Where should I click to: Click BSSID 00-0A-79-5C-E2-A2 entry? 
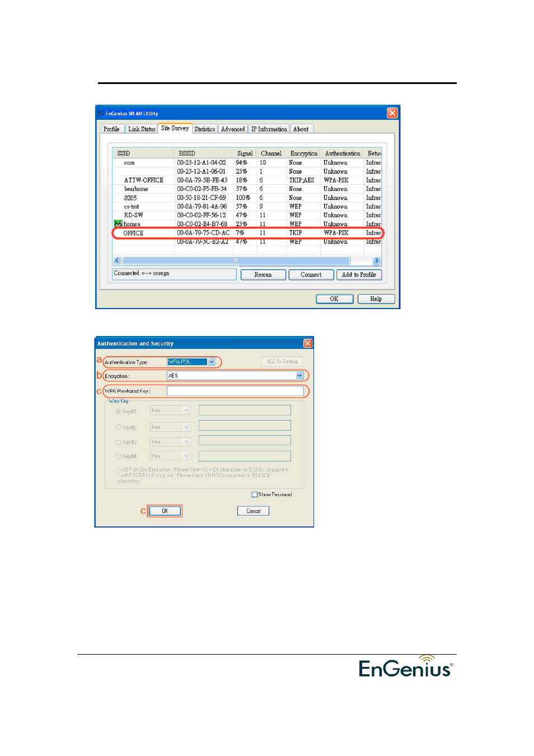[x=203, y=242]
